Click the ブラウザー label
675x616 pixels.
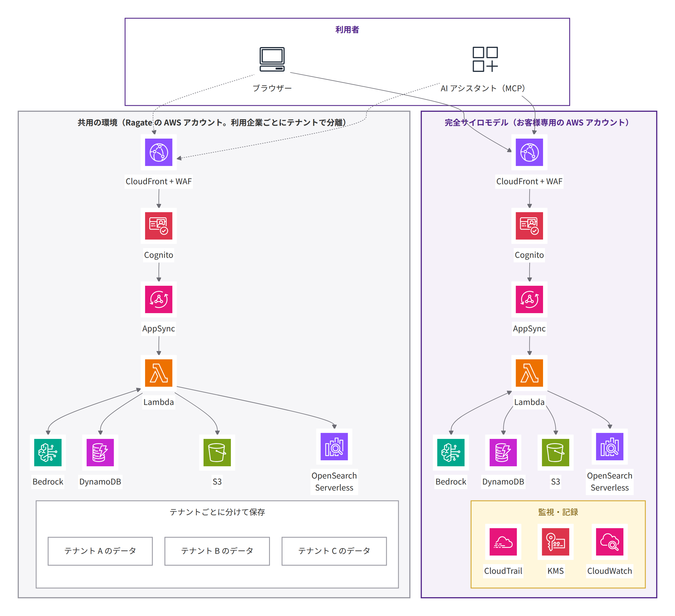[x=272, y=88]
